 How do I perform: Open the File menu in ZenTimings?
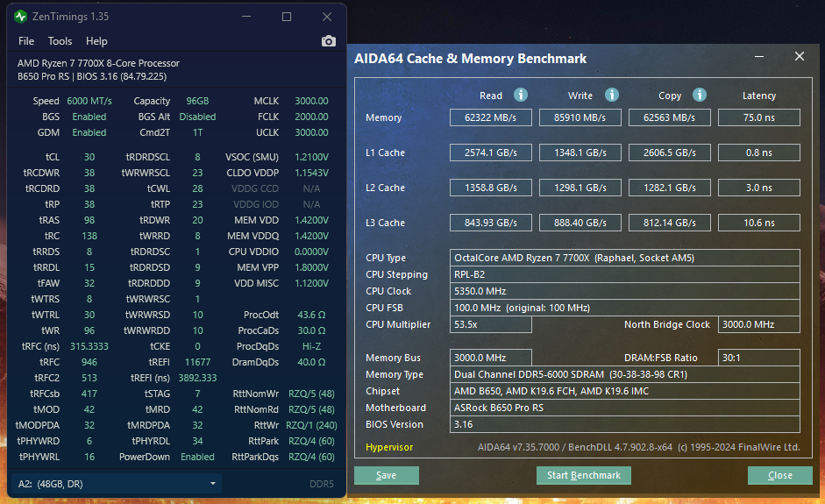(x=26, y=41)
